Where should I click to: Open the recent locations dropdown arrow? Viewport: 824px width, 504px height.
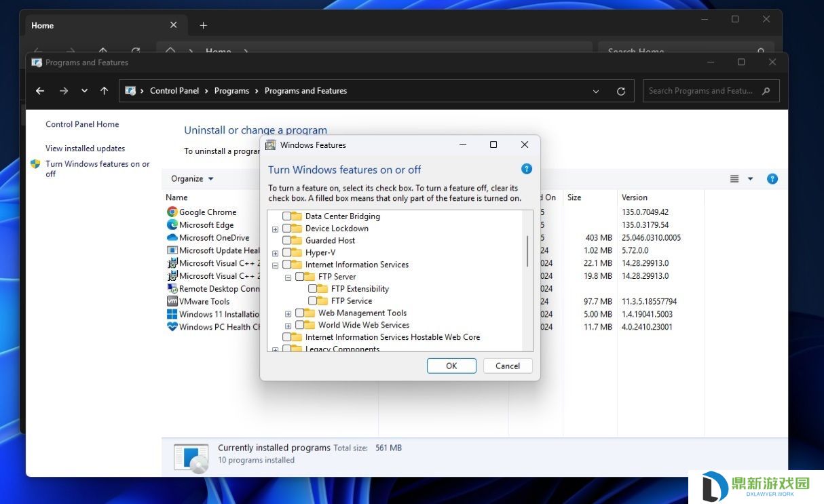pyautogui.click(x=84, y=91)
